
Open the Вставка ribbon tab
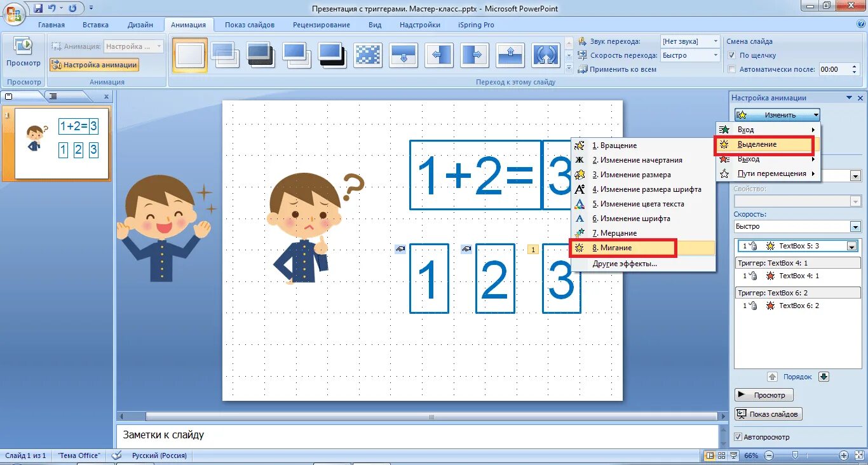point(96,25)
